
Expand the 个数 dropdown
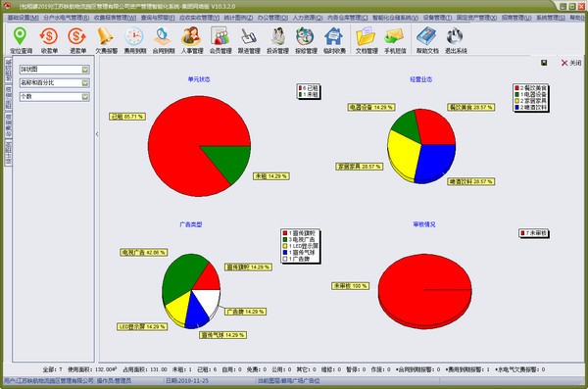coord(85,97)
